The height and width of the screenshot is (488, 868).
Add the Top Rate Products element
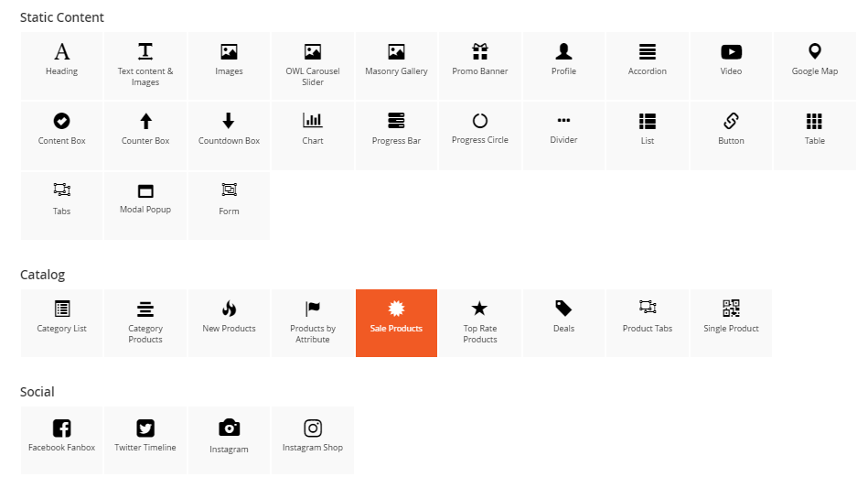coord(480,322)
